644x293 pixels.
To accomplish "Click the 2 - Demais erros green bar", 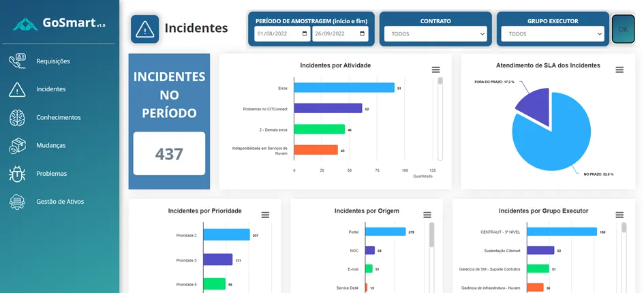I will pyautogui.click(x=320, y=129).
